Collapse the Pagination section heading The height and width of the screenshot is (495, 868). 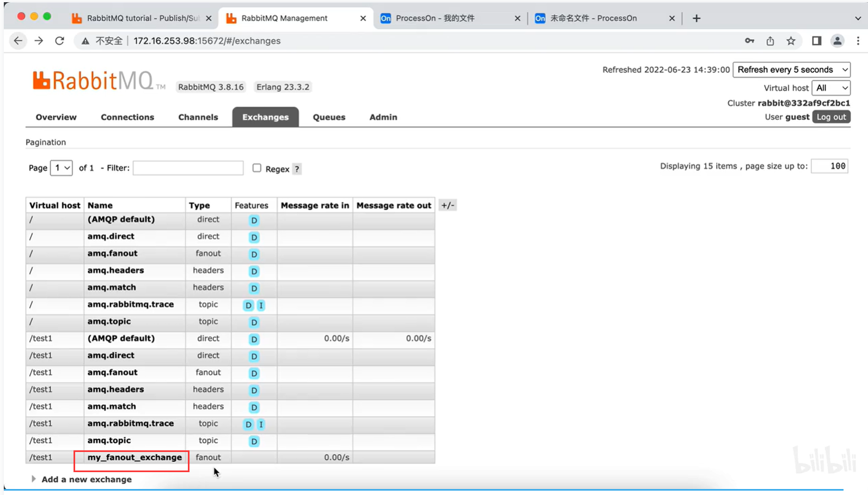click(x=46, y=142)
